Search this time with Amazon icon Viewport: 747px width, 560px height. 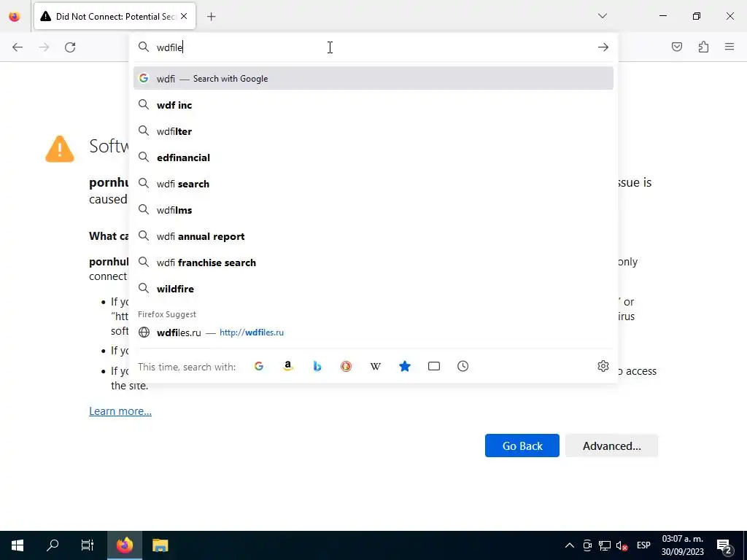[x=287, y=366]
